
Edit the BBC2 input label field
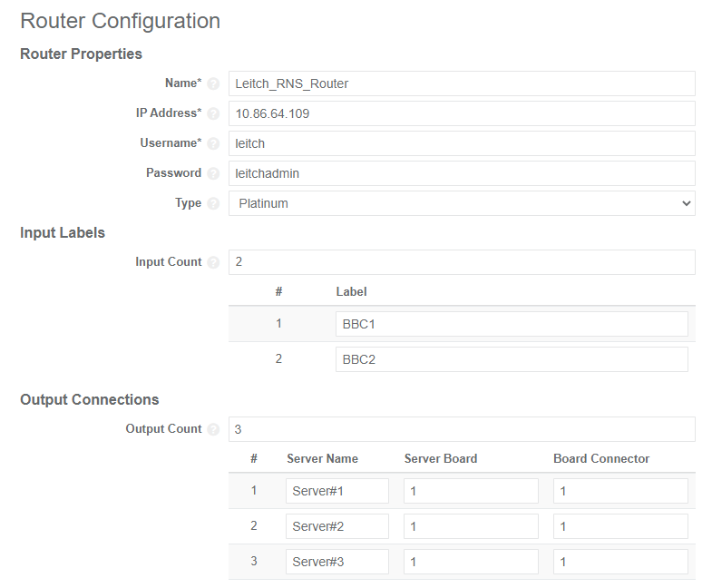512,359
